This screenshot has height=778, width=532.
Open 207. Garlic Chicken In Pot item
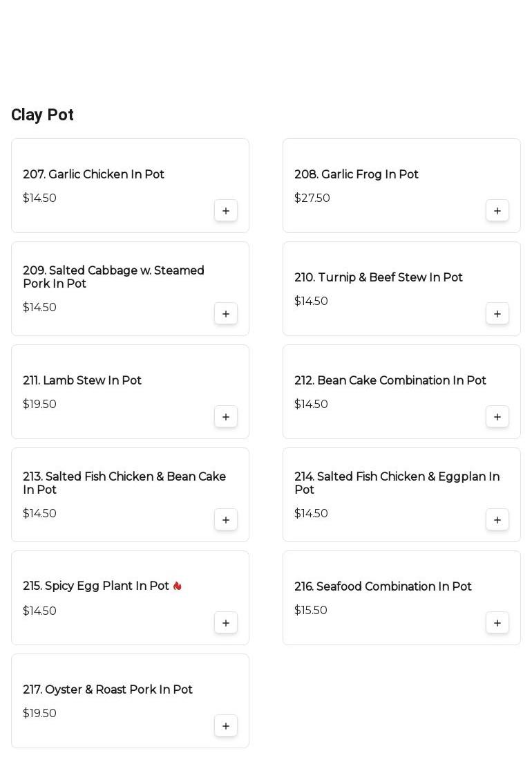point(93,174)
